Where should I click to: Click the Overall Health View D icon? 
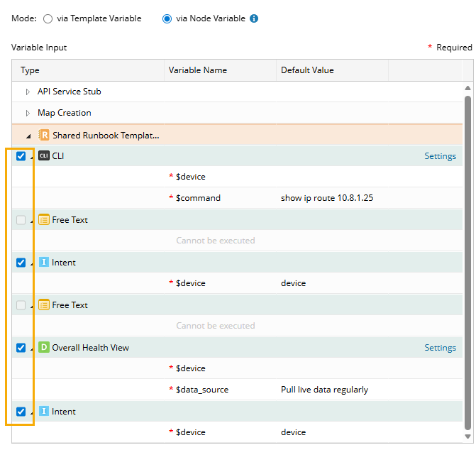[44, 347]
